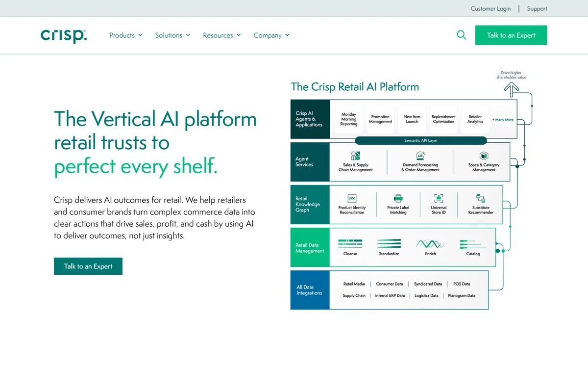Click the 'perfect every shelf.' headline text
588x368 pixels.
point(136,166)
